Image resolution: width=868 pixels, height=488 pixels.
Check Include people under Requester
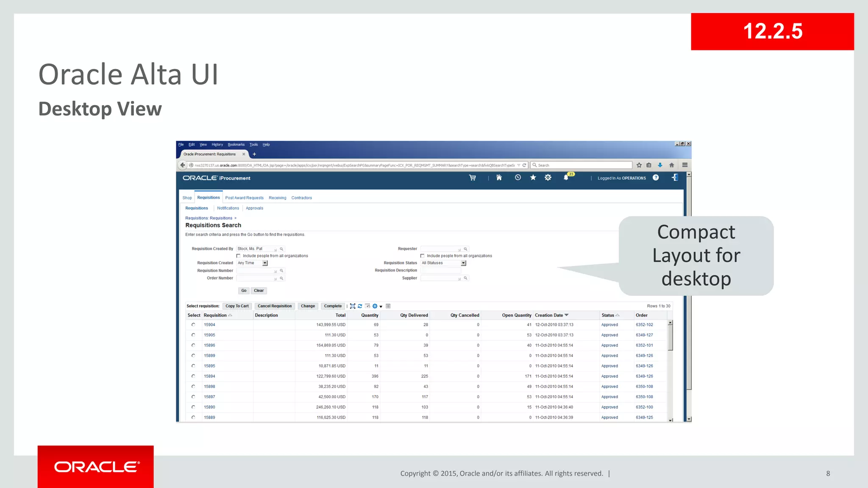423,256
